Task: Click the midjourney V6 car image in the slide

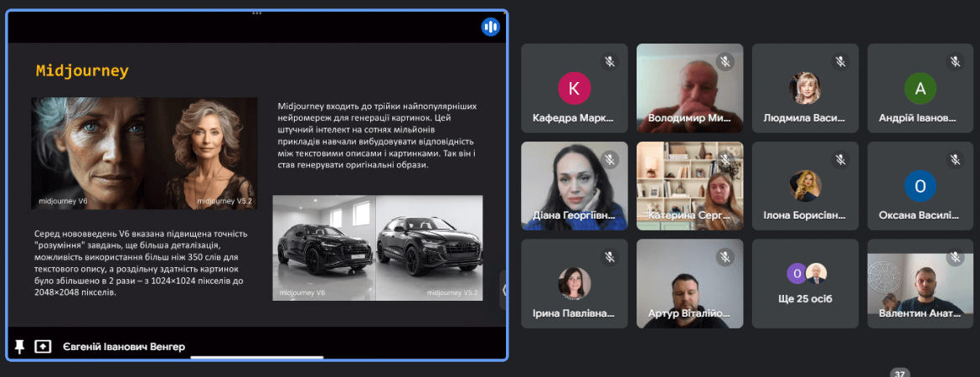Action: 324,248
